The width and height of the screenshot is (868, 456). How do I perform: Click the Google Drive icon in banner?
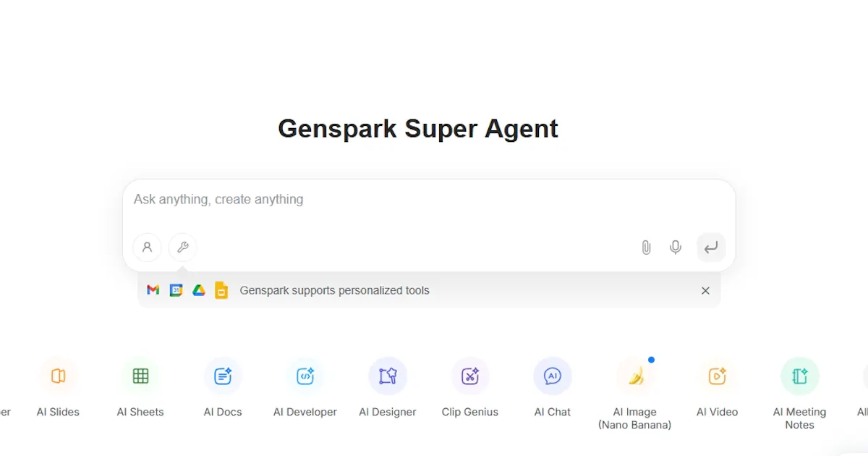(199, 290)
